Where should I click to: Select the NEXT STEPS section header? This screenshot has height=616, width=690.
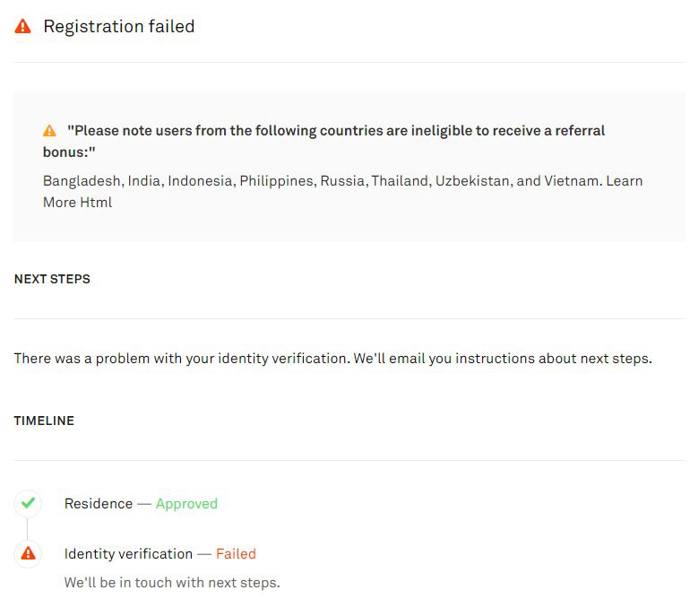point(52,279)
